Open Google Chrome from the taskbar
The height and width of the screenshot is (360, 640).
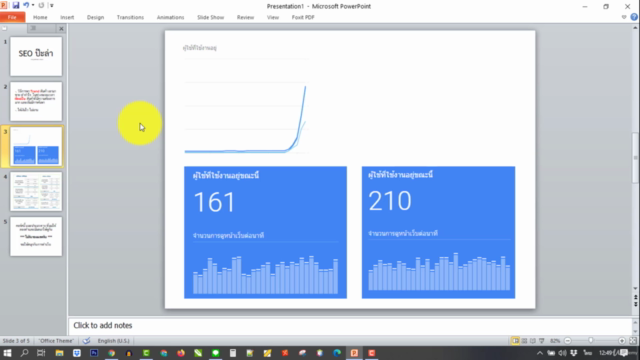pos(111,353)
